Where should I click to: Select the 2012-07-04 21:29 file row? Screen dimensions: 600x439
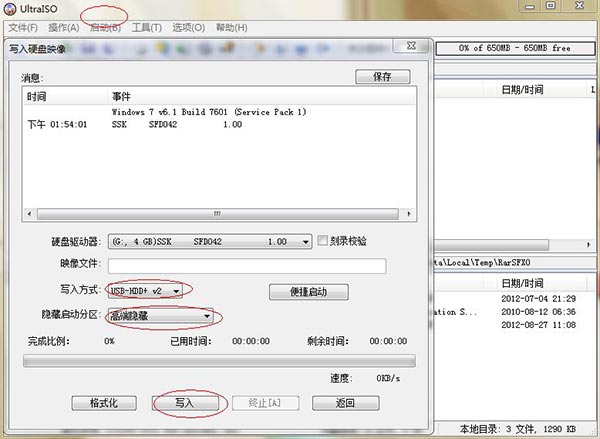point(538,299)
